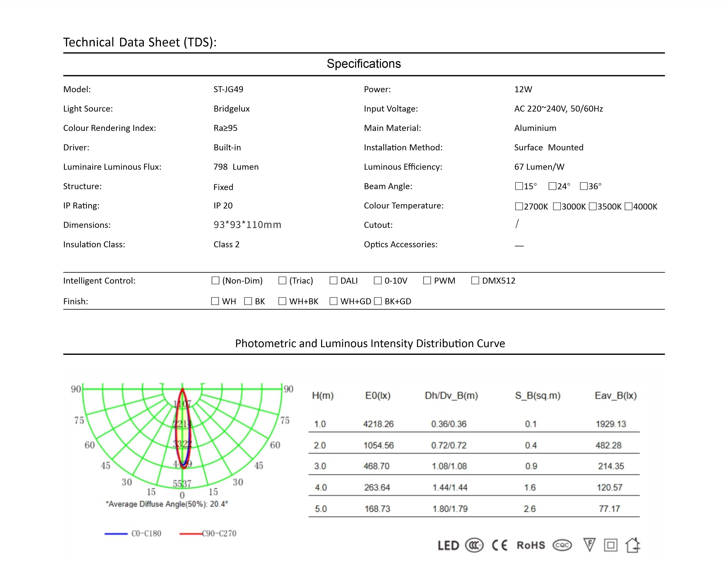This screenshot has width=726, height=588.
Task: Click the CCC certification mark
Action: pos(474,545)
